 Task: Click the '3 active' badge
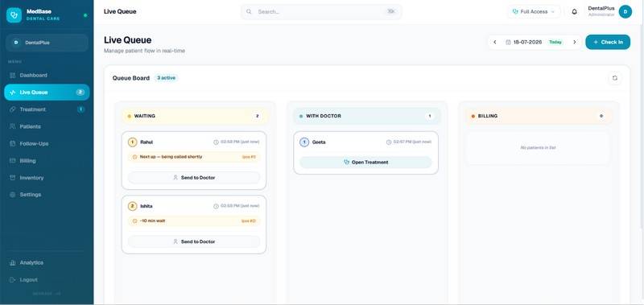tap(167, 78)
